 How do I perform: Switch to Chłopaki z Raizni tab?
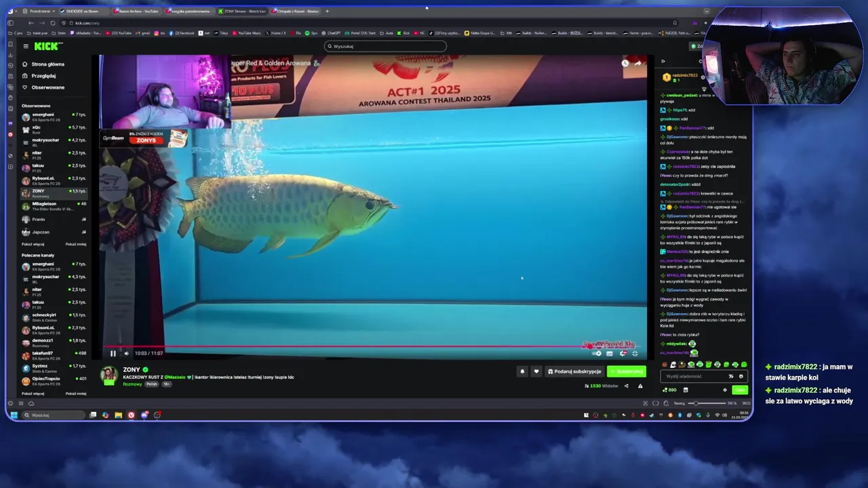(x=296, y=11)
